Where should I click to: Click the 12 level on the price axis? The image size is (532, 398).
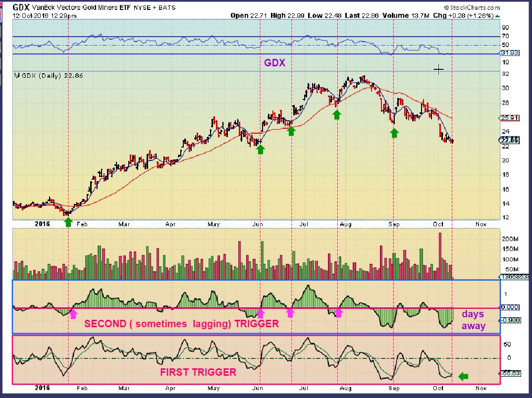506,217
